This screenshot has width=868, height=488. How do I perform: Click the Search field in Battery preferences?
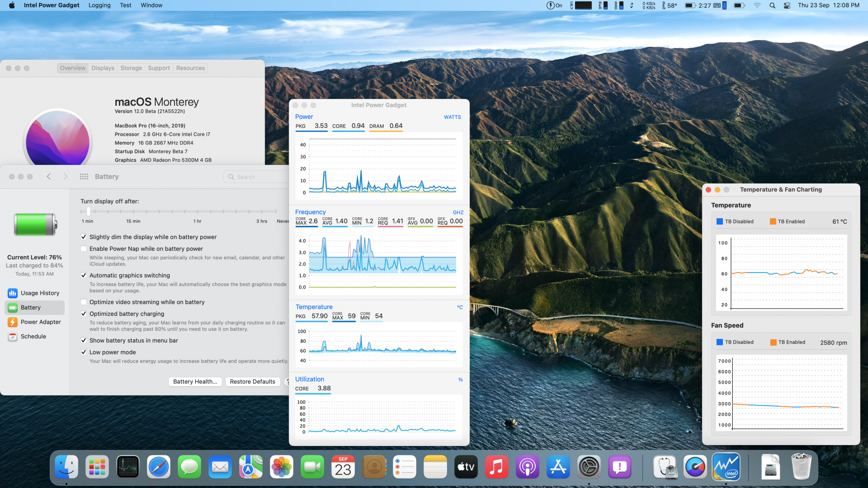click(256, 177)
